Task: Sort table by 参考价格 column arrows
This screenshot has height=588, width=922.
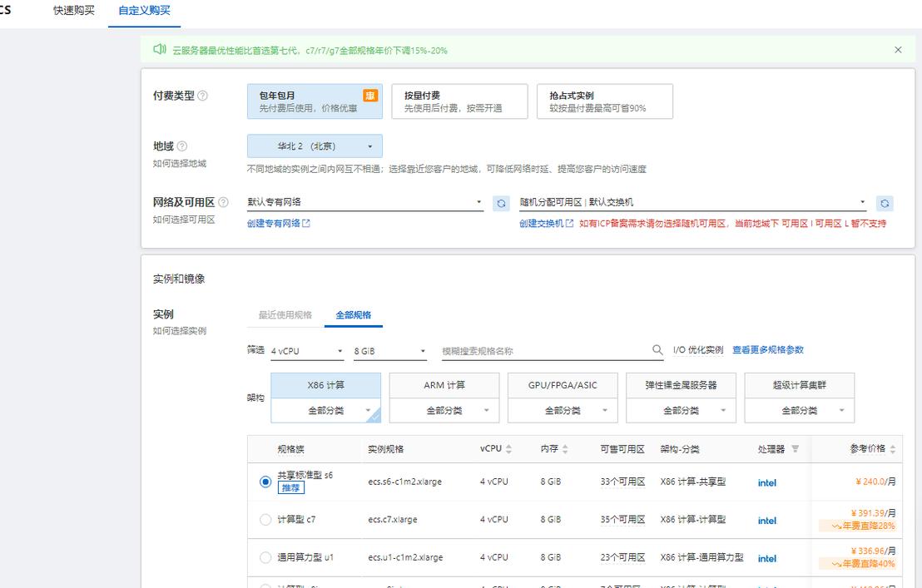Action: (x=893, y=449)
